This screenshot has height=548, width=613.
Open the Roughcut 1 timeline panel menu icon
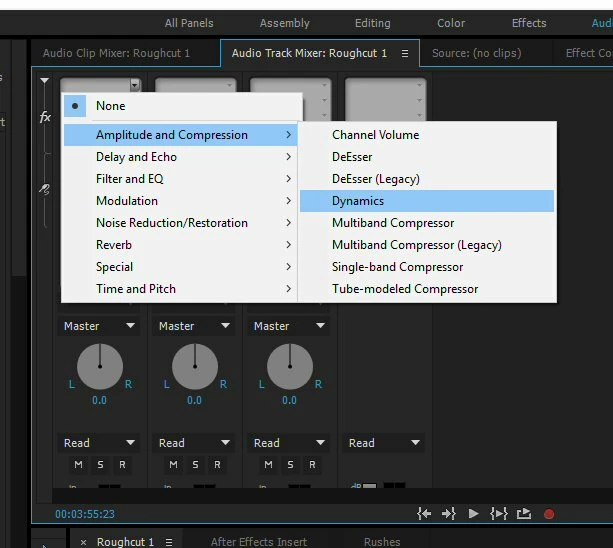point(169,542)
